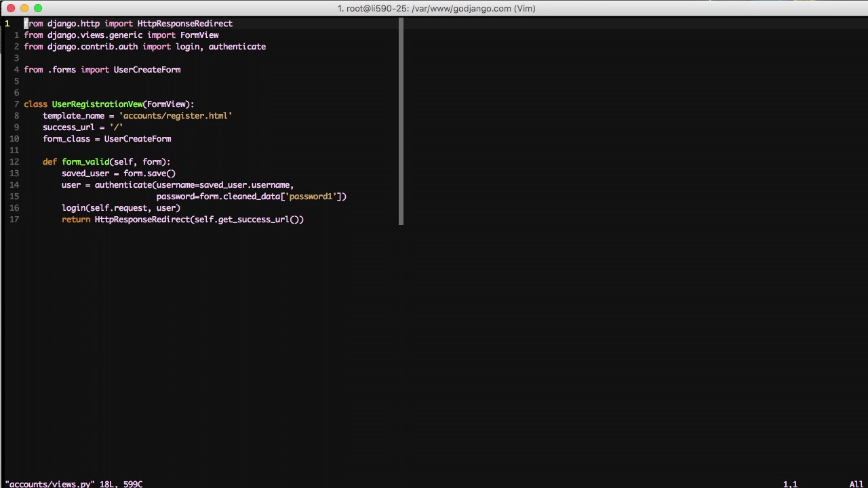Click the cursor position '1,1' in status line

(790, 484)
